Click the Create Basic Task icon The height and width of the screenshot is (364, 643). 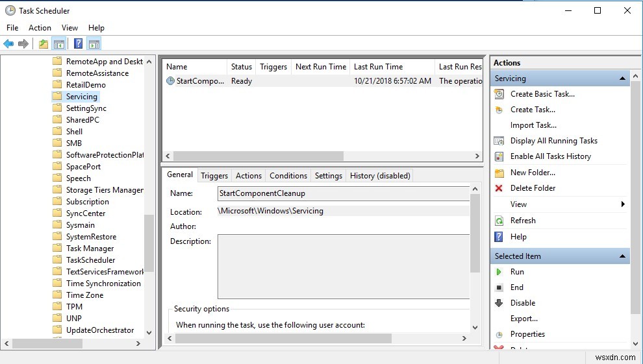tap(499, 94)
